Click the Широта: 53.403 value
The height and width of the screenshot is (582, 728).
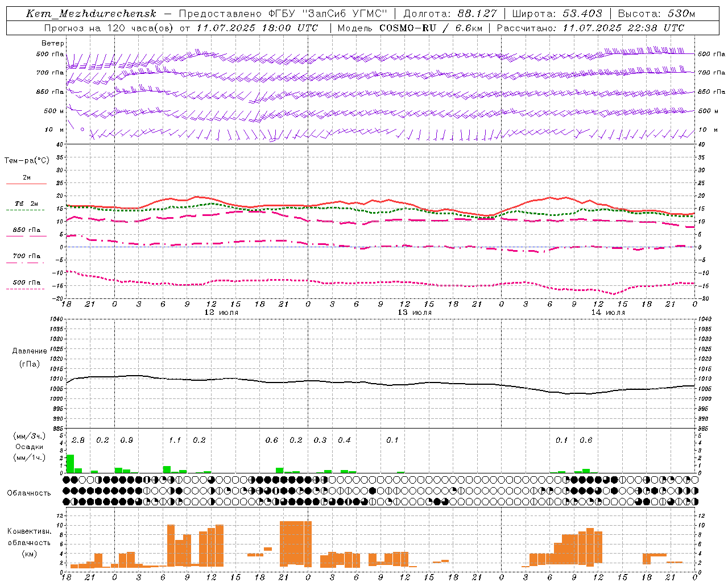[557, 14]
